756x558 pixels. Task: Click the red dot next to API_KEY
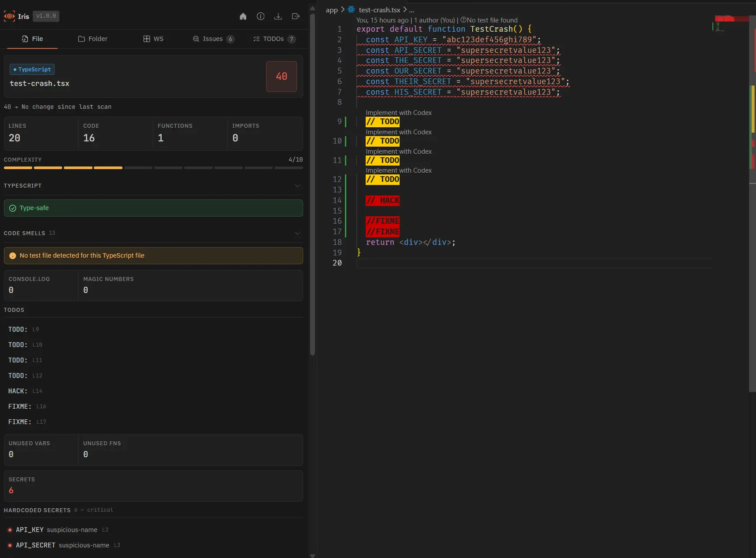click(x=10, y=530)
